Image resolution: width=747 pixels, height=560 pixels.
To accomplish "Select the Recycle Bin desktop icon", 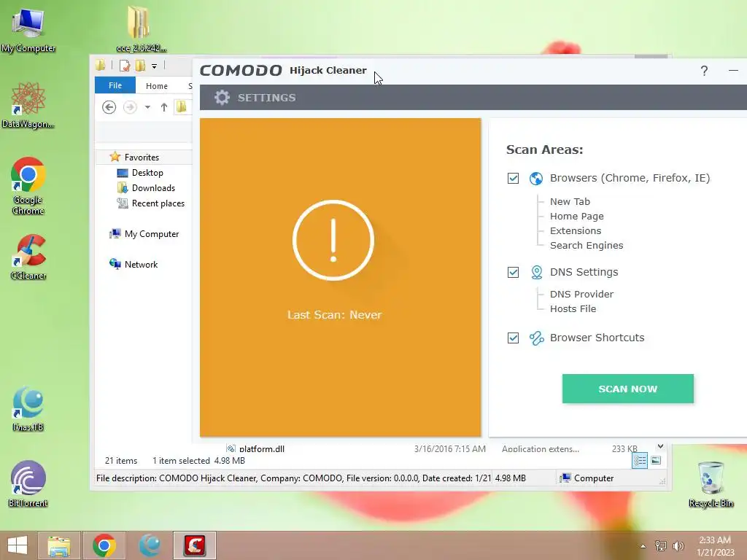I will tap(711, 484).
